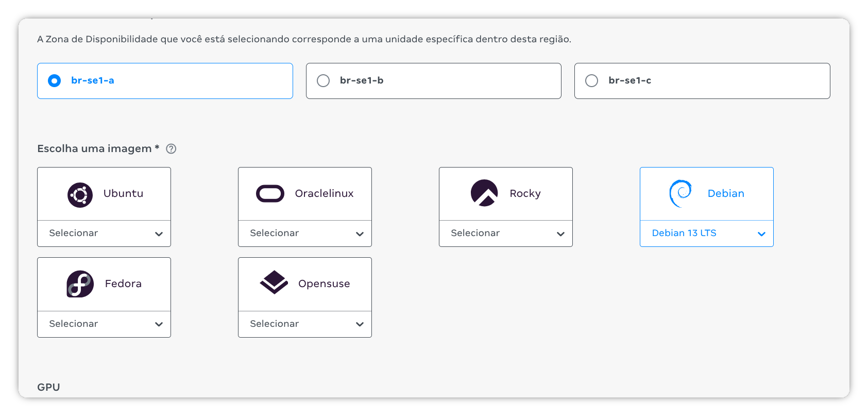Image resolution: width=868 pixels, height=416 pixels.
Task: Open the Ubuntu version Selecionar dropdown
Action: point(104,234)
